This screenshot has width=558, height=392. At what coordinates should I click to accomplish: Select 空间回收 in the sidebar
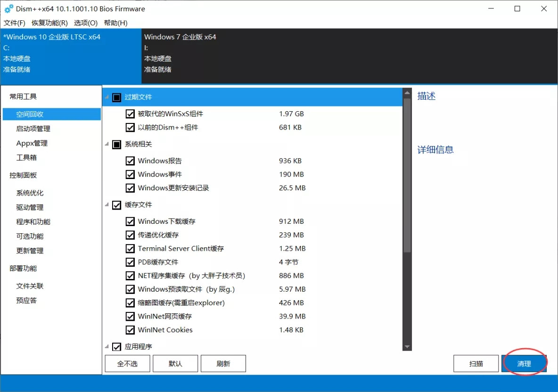click(x=51, y=114)
